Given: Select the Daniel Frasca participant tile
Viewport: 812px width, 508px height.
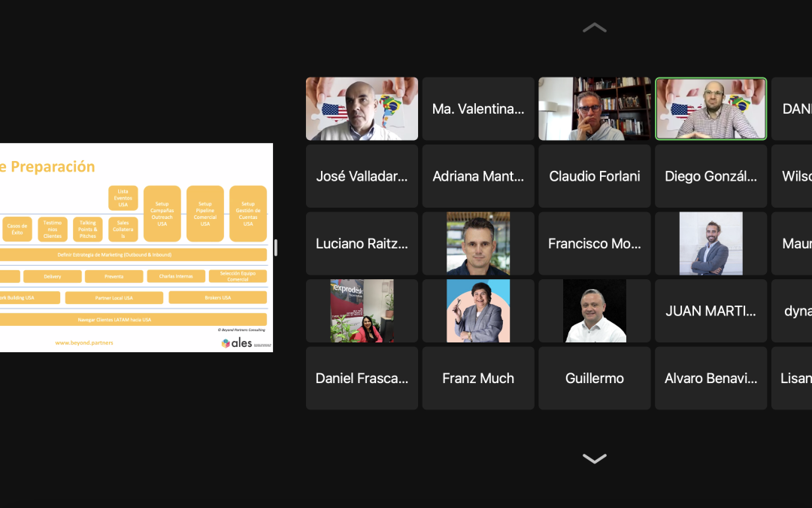Looking at the screenshot, I should pyautogui.click(x=362, y=379).
